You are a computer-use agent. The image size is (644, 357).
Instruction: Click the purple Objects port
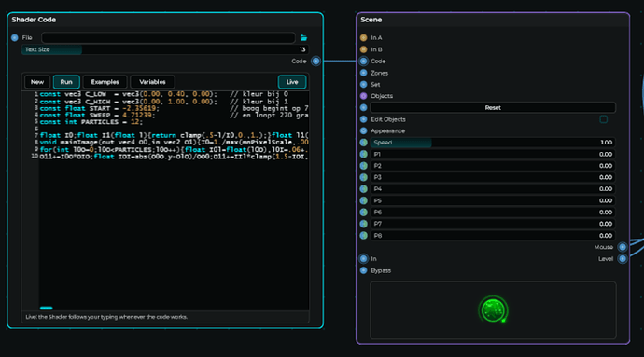click(363, 96)
